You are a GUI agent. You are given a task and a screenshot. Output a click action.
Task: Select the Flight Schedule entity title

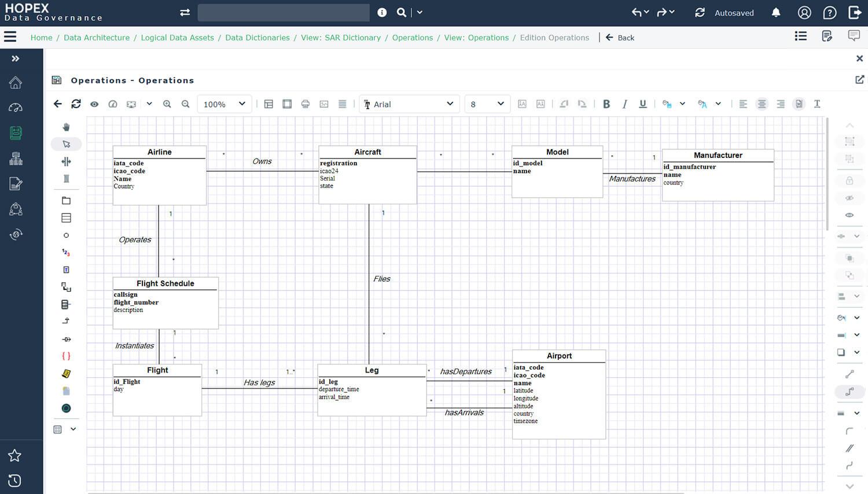pyautogui.click(x=165, y=283)
